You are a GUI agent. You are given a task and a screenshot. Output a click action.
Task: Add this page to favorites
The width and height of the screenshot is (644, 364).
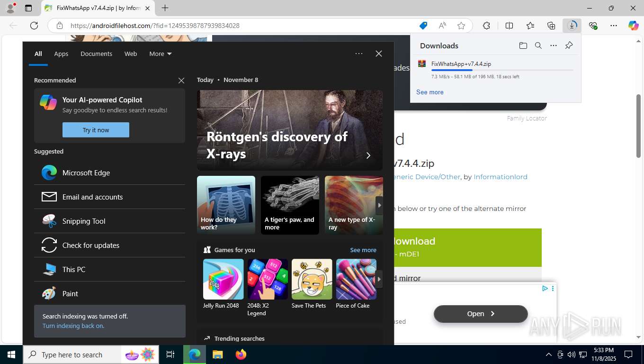(461, 26)
